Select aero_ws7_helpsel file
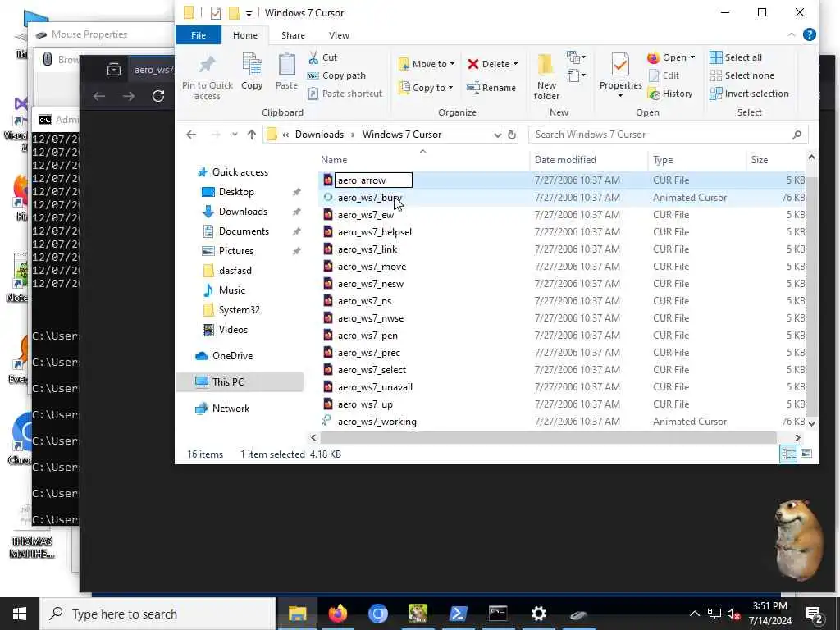 pyautogui.click(x=374, y=232)
